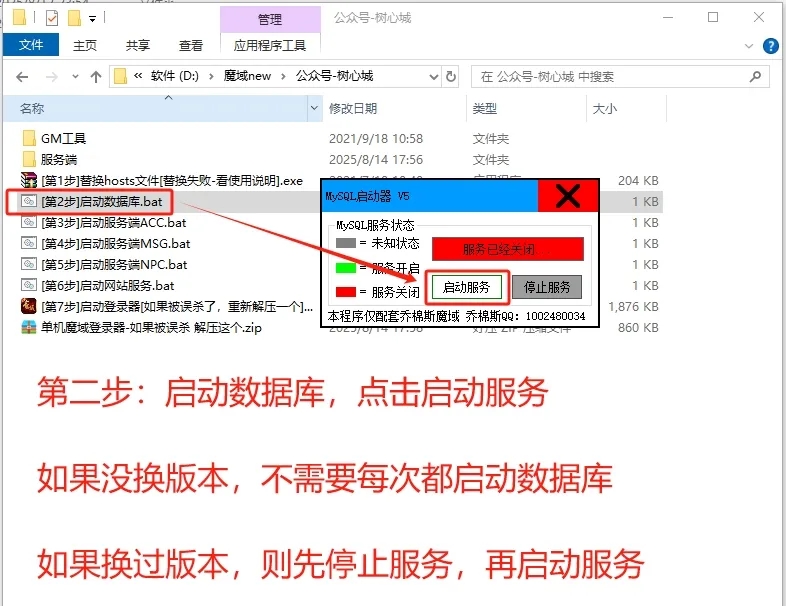
Task: Open recent locations dropdown arrow
Action: pos(75,77)
